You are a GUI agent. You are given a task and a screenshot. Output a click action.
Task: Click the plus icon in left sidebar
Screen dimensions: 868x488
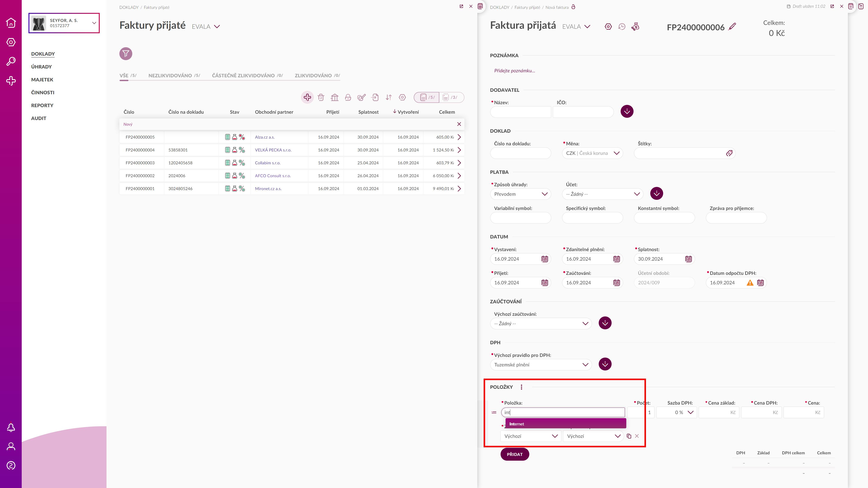pos(11,81)
